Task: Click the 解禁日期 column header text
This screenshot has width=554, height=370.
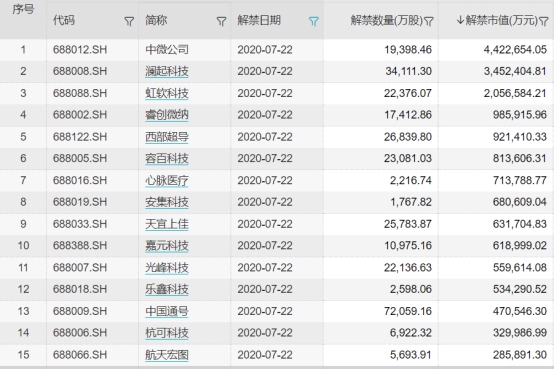Action: click(259, 20)
